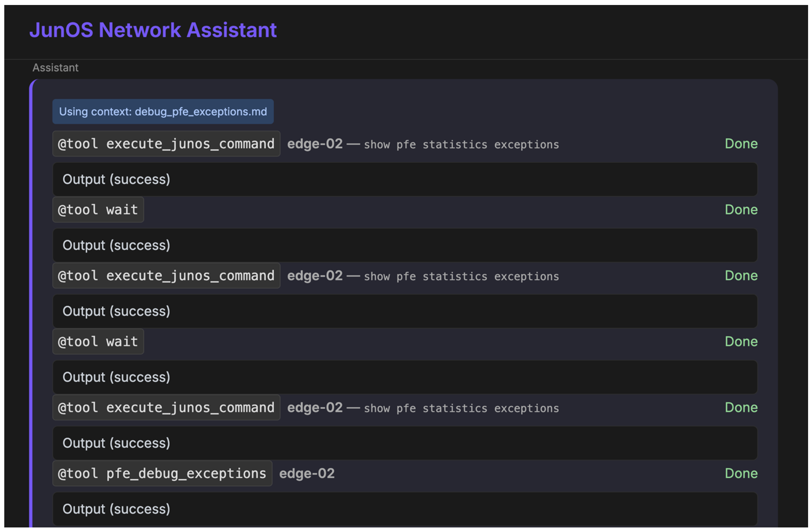Click the JunOS Network Assistant title
The width and height of the screenshot is (812, 531).
153,30
